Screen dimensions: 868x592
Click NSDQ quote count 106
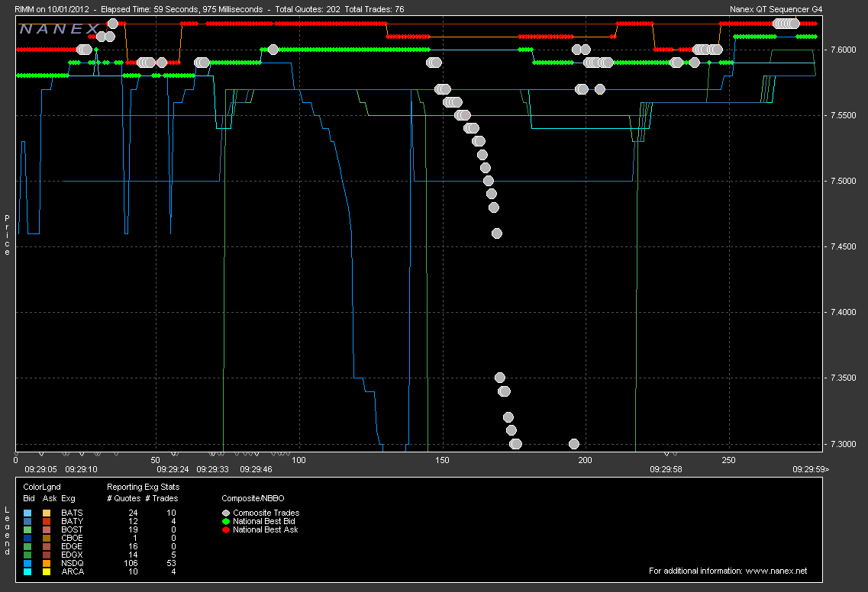(131, 563)
